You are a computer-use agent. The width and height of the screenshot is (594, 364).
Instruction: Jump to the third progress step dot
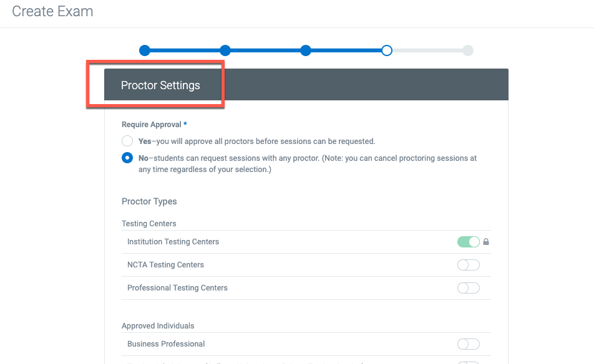coord(306,50)
